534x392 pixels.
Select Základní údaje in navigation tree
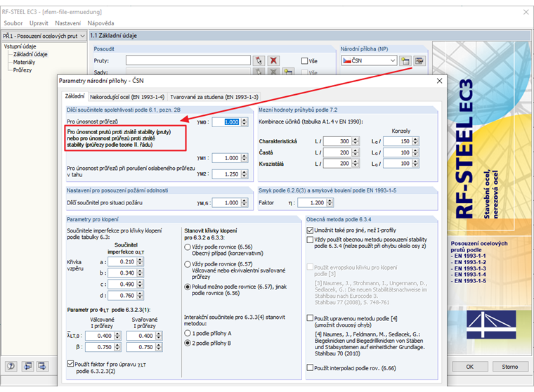coord(30,54)
